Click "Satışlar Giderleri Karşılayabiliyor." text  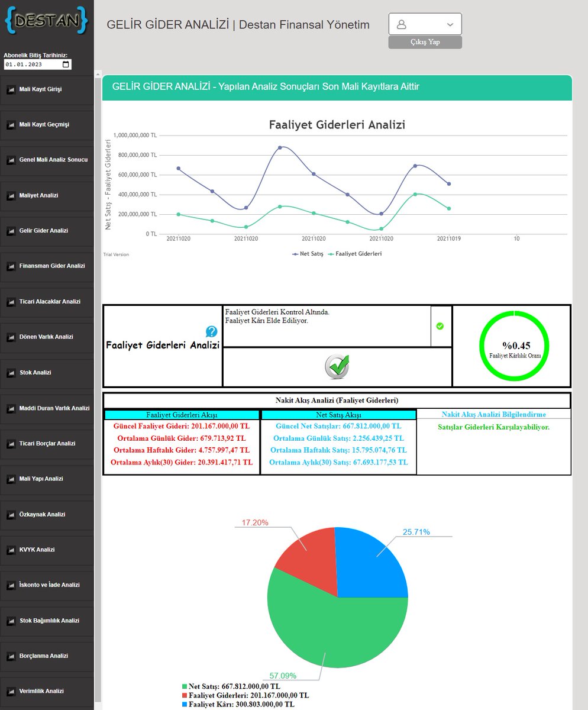click(494, 427)
